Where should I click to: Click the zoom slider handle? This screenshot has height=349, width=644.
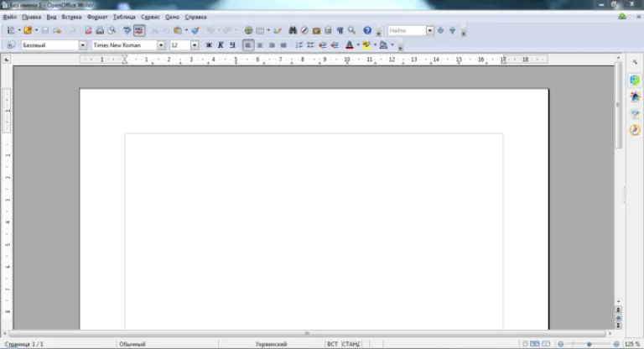coord(589,344)
